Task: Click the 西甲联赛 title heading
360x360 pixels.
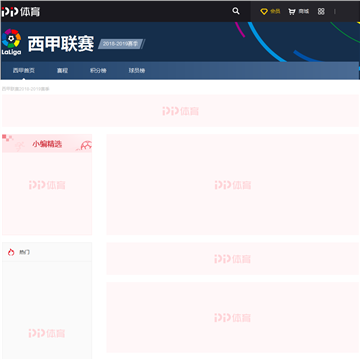Action: click(61, 44)
